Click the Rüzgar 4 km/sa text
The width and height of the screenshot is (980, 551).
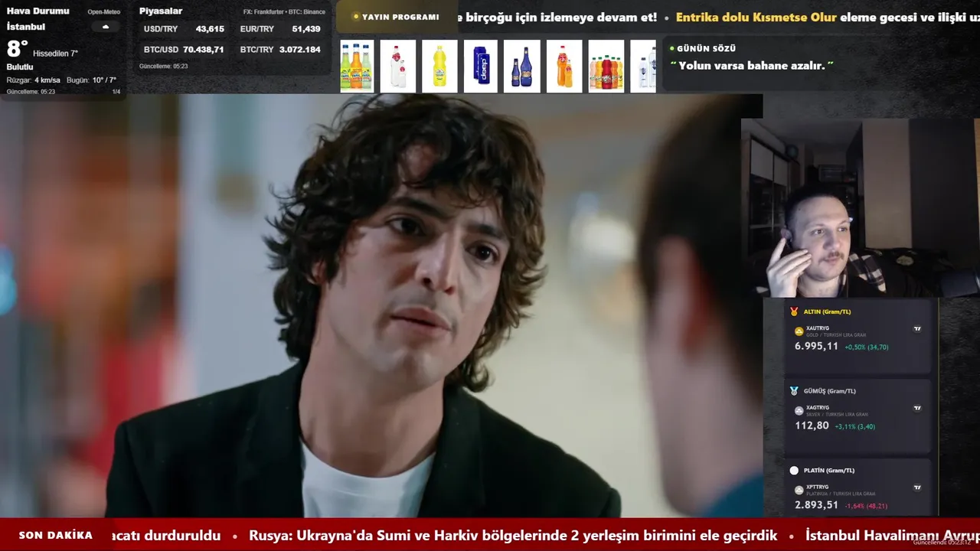(x=33, y=80)
